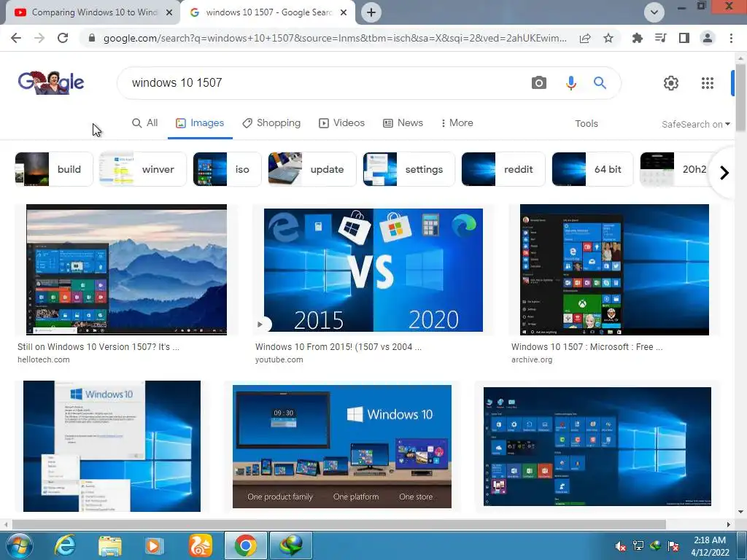Screen dimensions: 747x560
Task: Click the horizontal scrollbar at the page bottom
Action: point(338,524)
